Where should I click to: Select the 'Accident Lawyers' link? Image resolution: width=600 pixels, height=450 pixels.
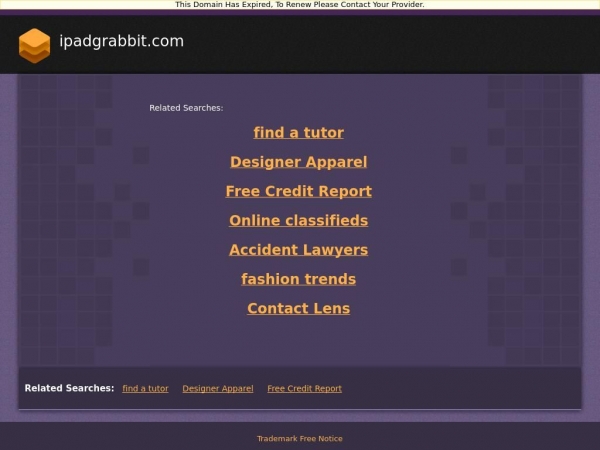coord(298,249)
